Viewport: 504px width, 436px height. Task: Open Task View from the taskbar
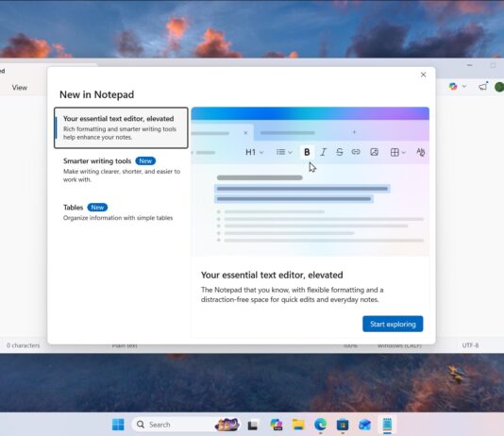[x=253, y=425]
